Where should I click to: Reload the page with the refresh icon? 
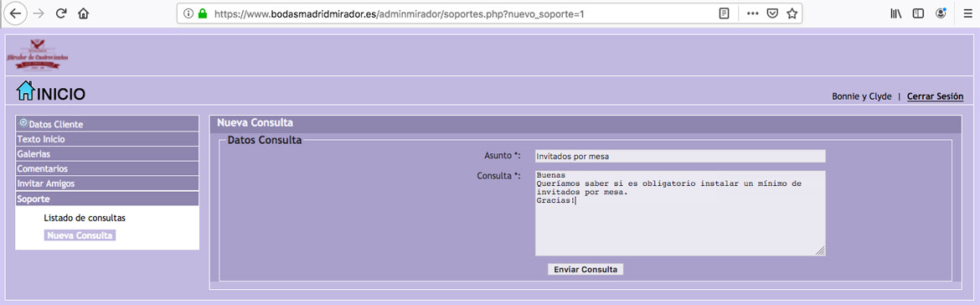tap(60, 13)
